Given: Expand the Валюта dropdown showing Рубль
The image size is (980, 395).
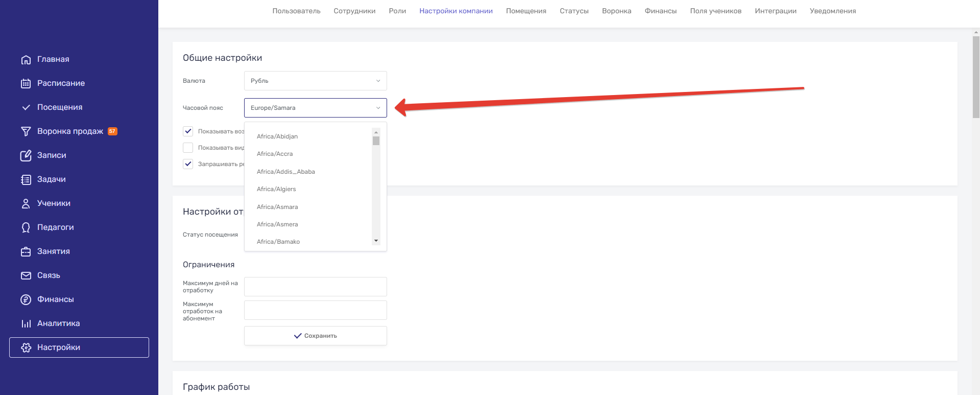Looking at the screenshot, I should coord(316,81).
